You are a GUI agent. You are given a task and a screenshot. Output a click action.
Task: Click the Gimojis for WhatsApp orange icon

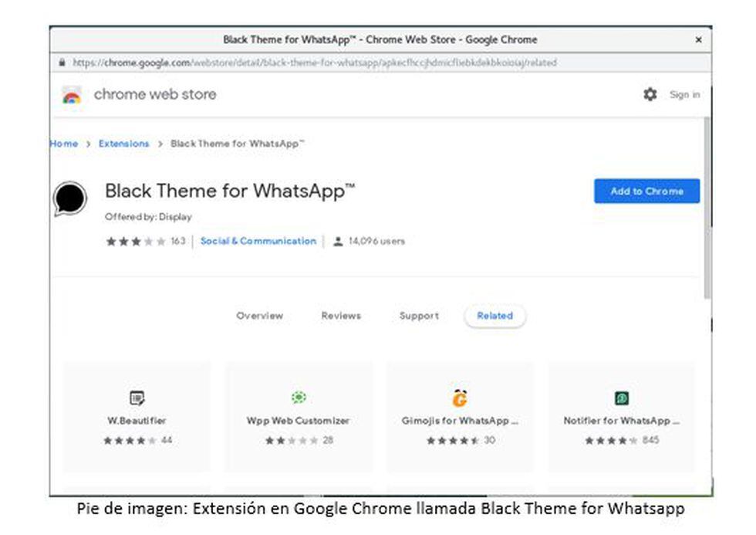460,398
